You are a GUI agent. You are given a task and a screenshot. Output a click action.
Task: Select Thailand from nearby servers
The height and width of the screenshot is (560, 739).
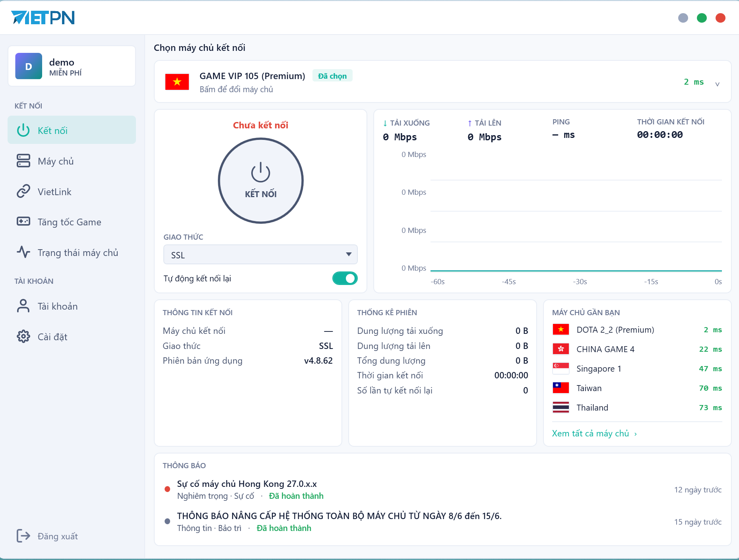coord(637,407)
